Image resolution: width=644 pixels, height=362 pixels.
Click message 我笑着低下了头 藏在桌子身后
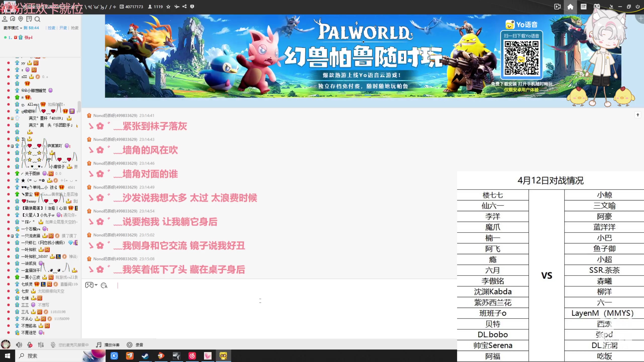pos(184,269)
